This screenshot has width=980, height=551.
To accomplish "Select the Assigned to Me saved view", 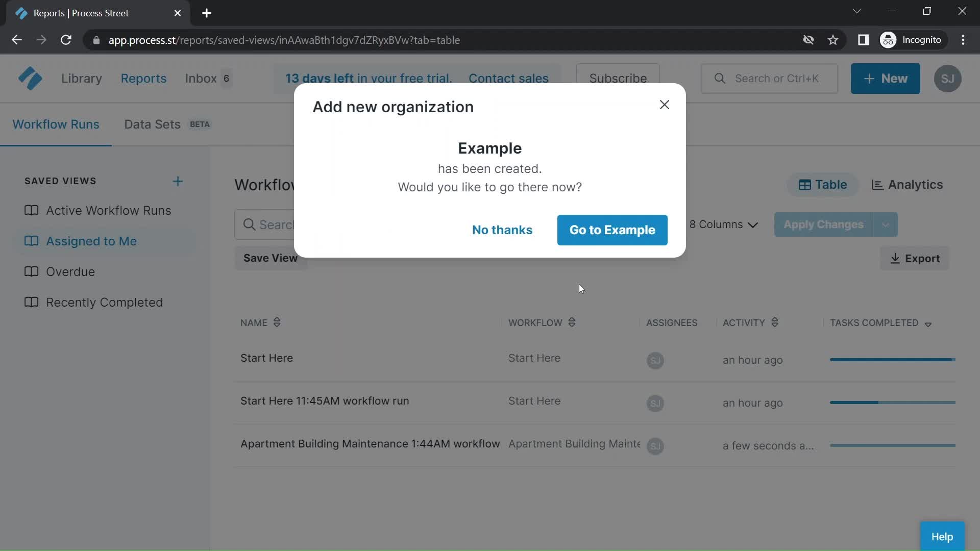I will (91, 241).
